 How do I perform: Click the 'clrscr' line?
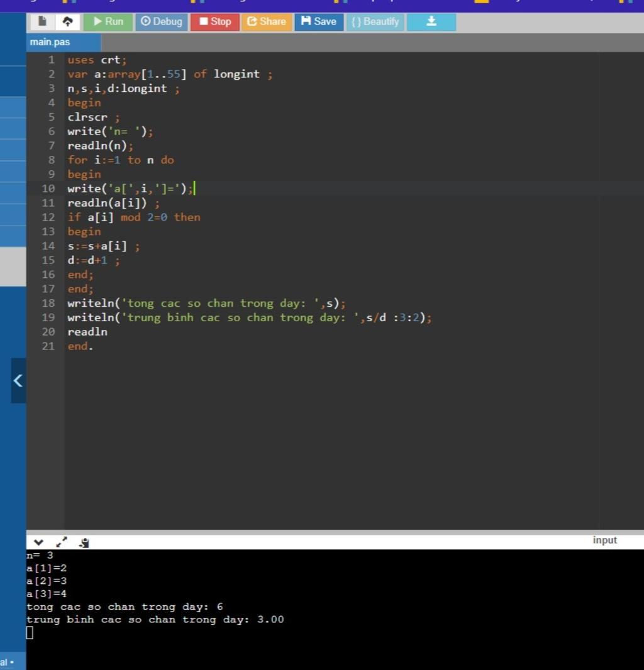pos(94,117)
